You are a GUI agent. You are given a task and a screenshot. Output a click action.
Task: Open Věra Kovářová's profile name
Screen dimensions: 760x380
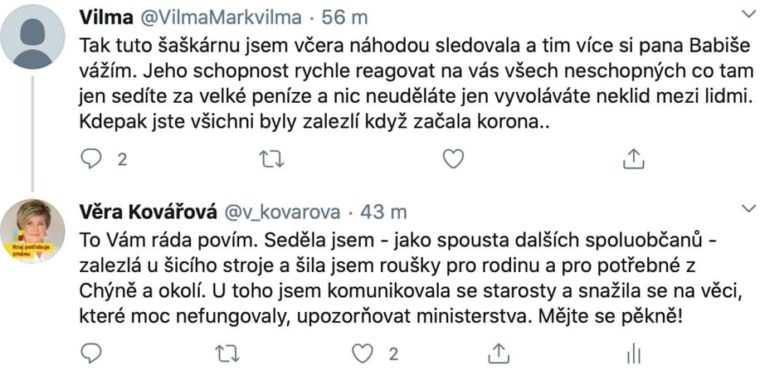[150, 212]
